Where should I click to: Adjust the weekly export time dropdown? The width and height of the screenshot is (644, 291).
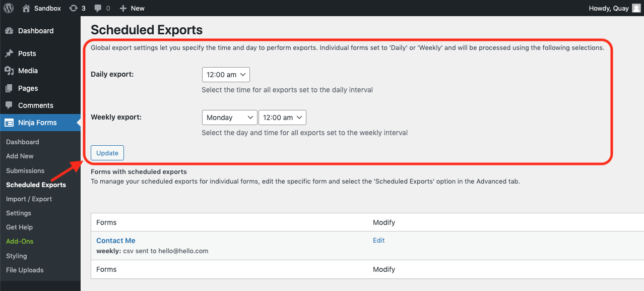282,117
